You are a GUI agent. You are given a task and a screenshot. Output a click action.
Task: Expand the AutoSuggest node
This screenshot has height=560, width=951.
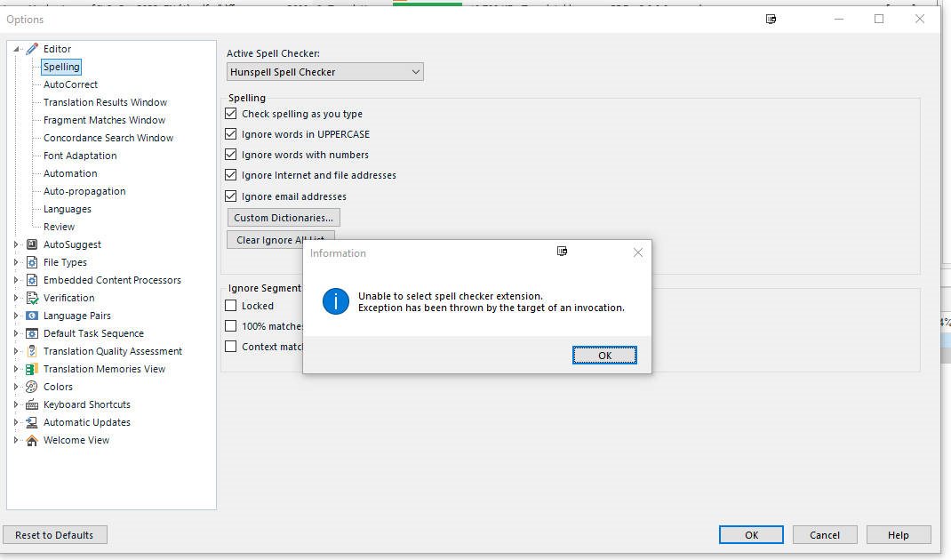[16, 244]
